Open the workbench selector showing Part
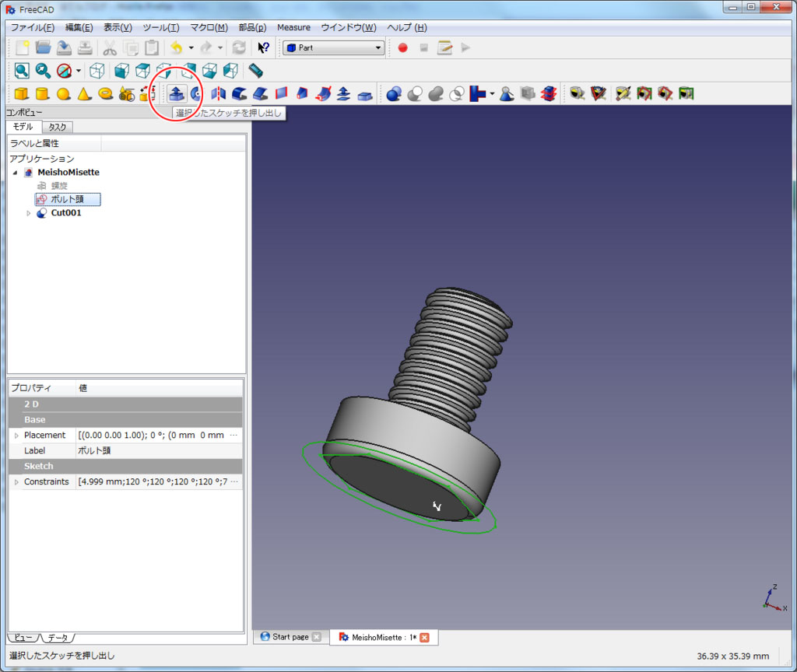 [333, 47]
